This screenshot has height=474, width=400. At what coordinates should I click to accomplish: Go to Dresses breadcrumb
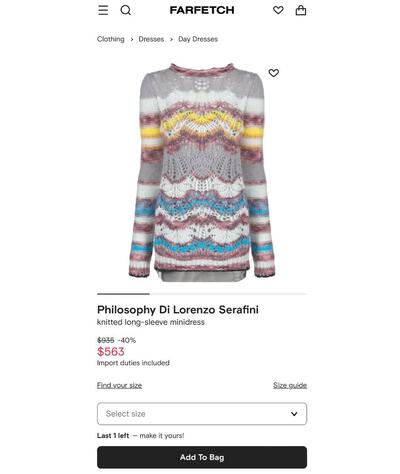(151, 39)
